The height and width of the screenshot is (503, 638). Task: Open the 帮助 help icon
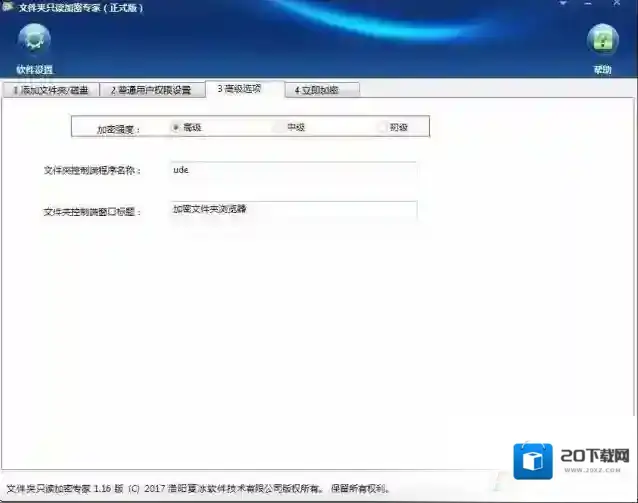[x=603, y=41]
